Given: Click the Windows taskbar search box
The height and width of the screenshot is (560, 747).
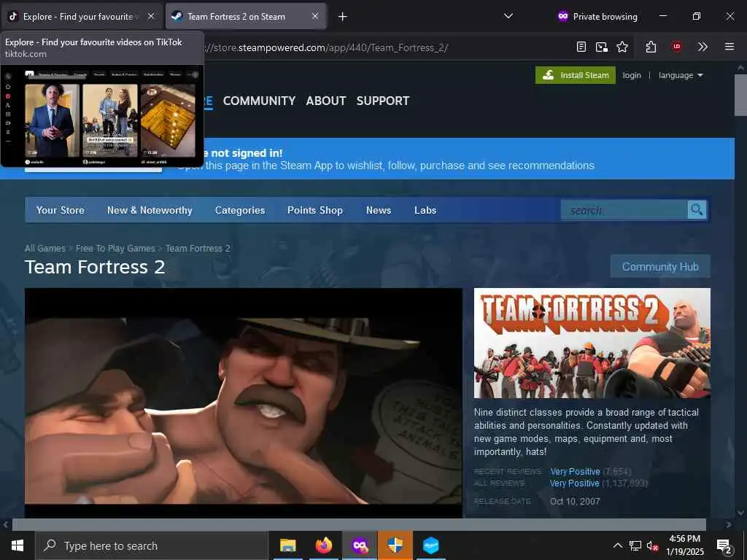Looking at the screenshot, I should [x=152, y=545].
